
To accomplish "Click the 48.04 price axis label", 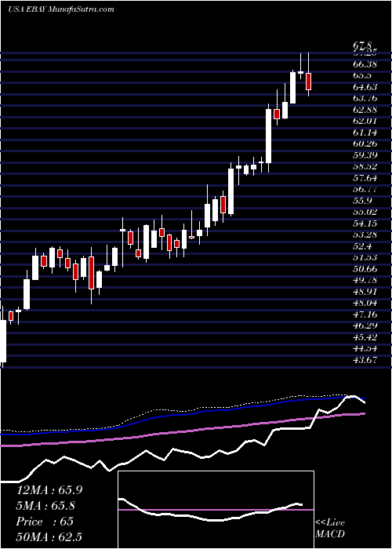I will pos(365,304).
